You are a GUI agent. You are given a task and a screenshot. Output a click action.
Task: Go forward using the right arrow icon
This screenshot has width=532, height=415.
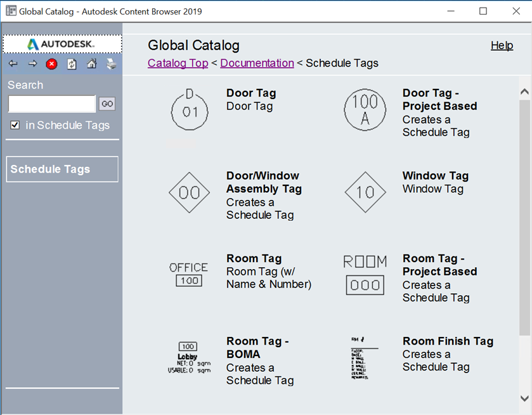(32, 64)
